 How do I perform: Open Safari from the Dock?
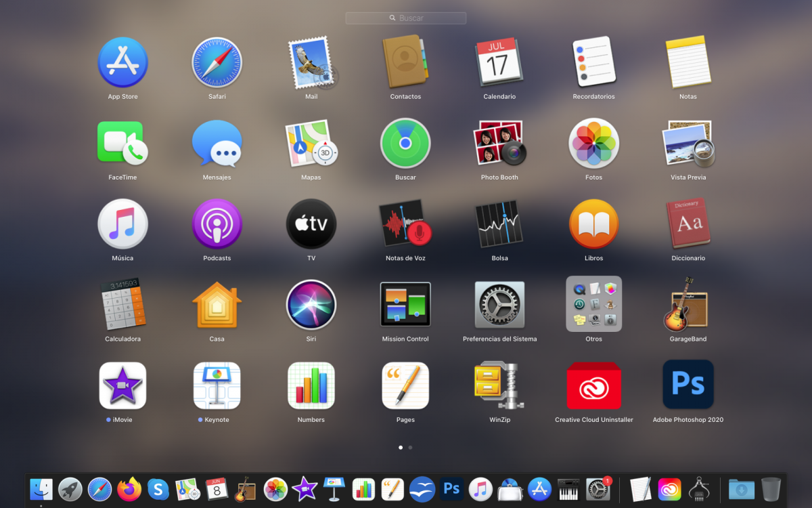(99, 488)
